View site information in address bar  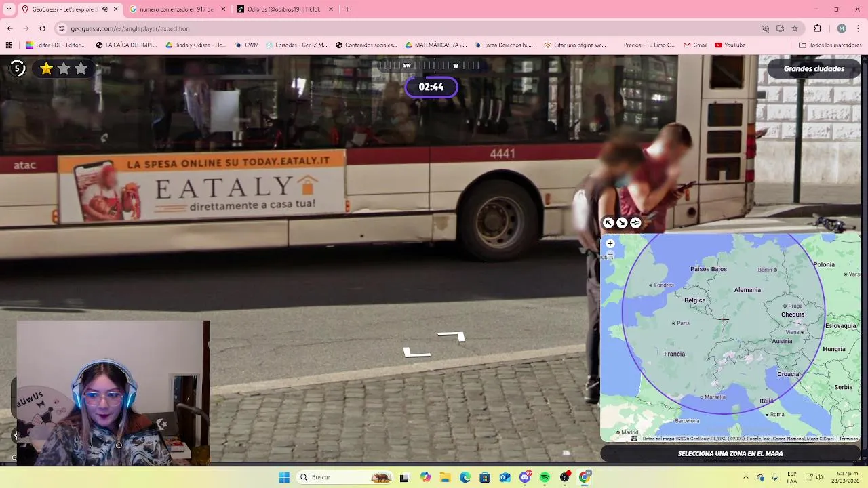click(x=62, y=28)
